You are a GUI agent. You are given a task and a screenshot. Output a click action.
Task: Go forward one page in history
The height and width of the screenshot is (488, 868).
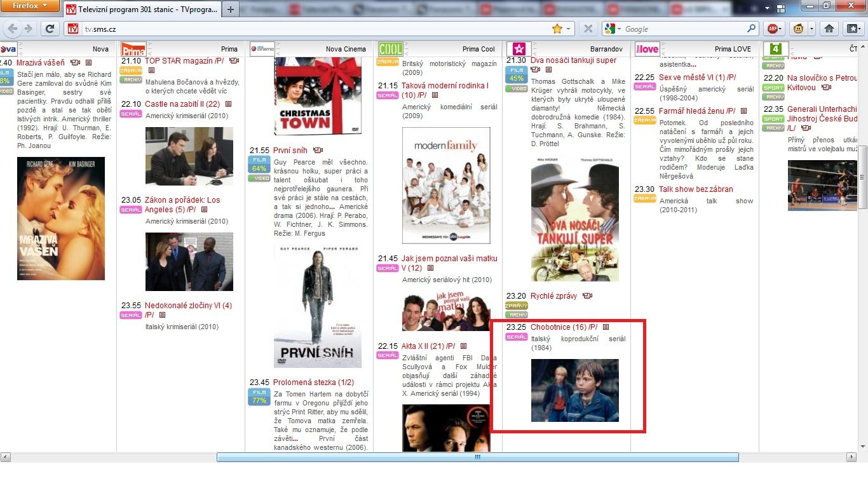click(29, 29)
